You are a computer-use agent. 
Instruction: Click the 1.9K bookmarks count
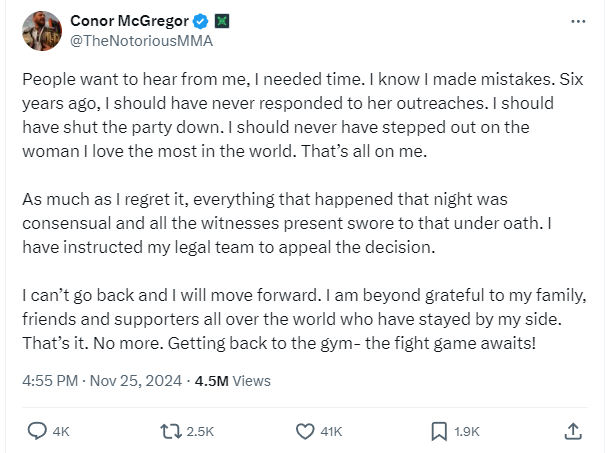coord(467,432)
